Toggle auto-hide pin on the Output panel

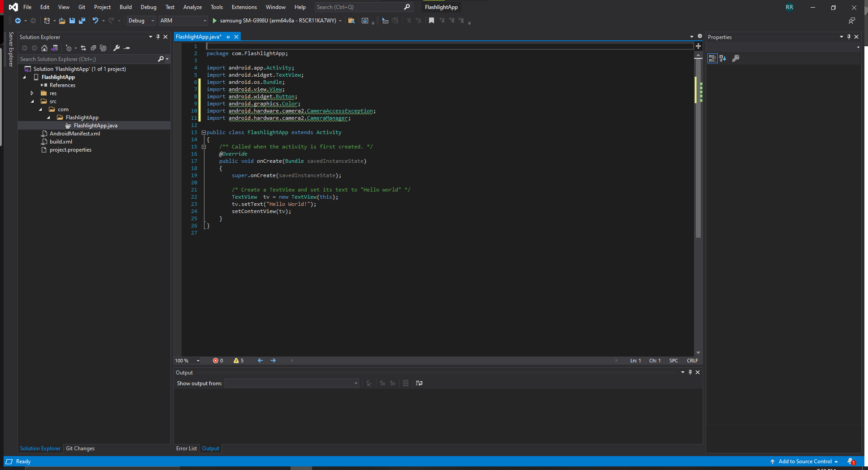coord(690,372)
